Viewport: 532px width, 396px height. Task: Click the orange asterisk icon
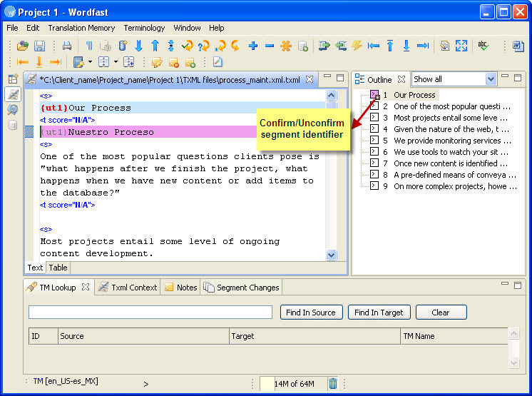coord(286,46)
